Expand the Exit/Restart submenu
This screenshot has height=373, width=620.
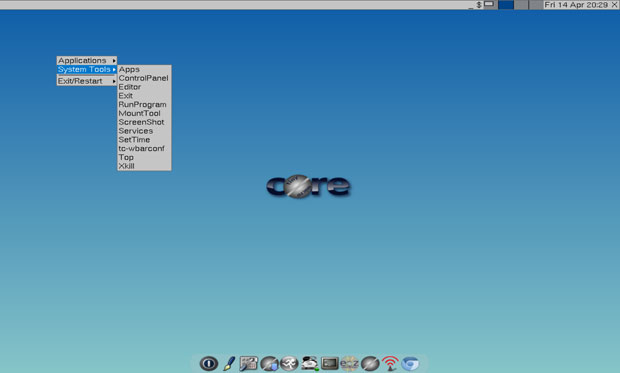click(x=87, y=81)
